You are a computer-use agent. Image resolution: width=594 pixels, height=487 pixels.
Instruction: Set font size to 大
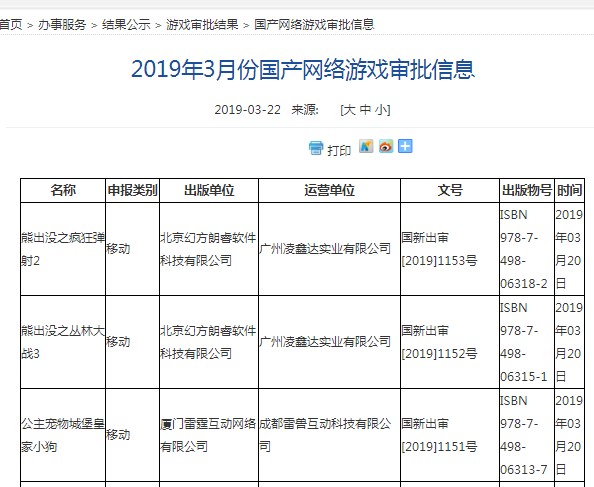350,110
